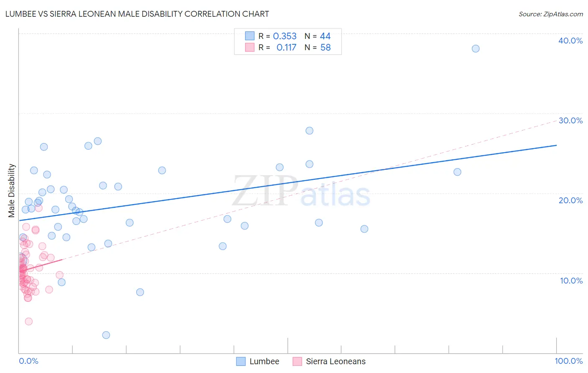588x373 pixels.
Task: Click the Male Disability axis label
Action: pyautogui.click(x=12, y=191)
